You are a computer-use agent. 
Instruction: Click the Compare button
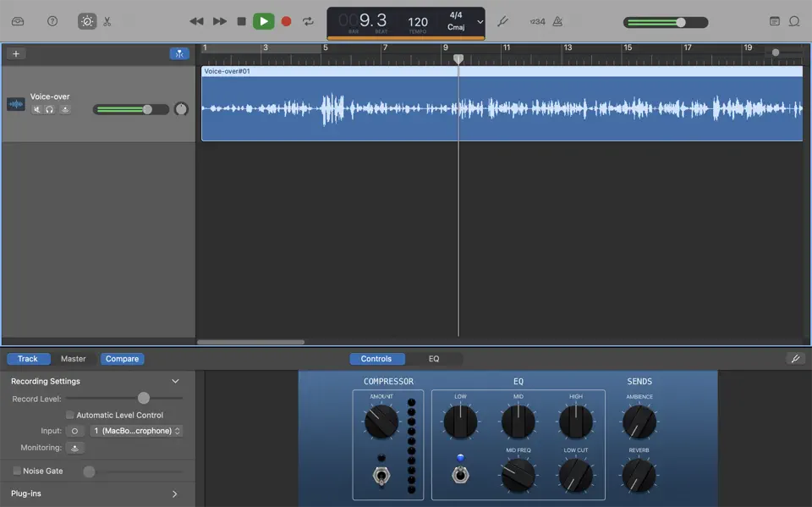tap(122, 358)
